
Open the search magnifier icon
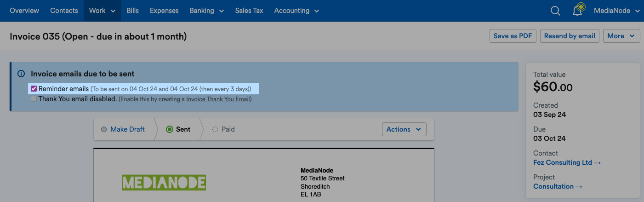click(x=555, y=11)
